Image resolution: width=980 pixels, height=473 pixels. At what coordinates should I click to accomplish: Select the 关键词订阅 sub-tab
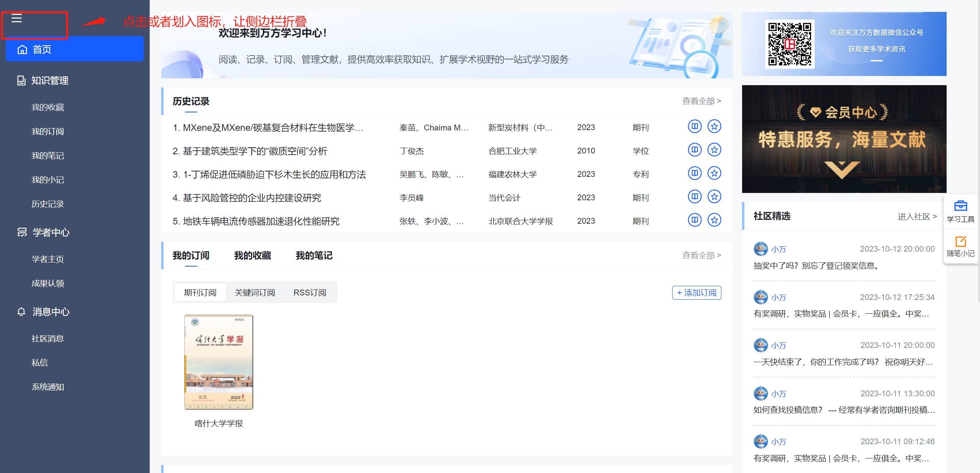(255, 293)
